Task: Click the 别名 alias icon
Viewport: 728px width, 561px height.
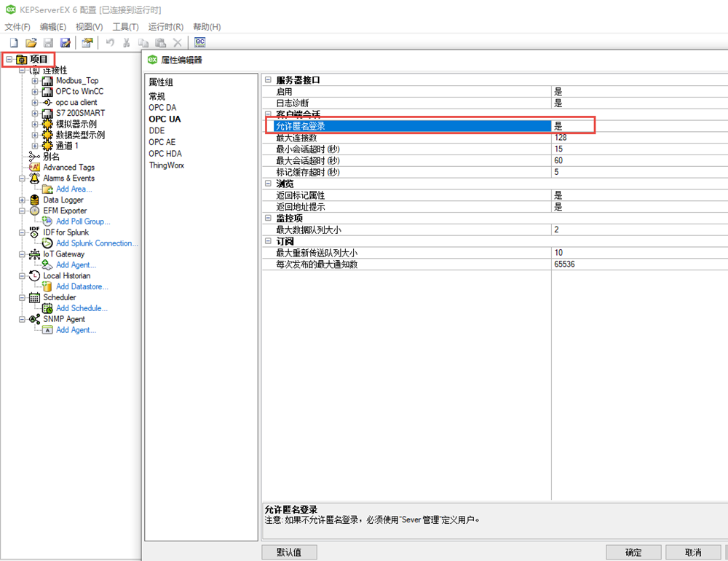Action: [x=34, y=156]
